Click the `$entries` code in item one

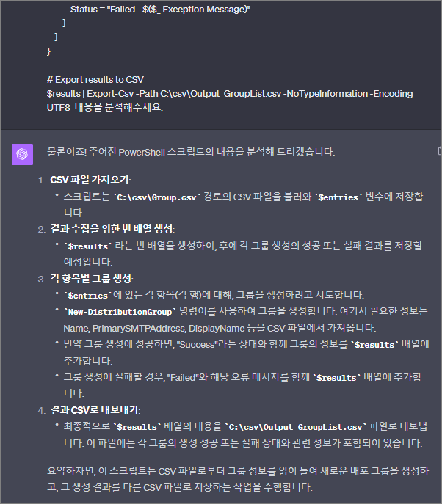click(x=338, y=197)
